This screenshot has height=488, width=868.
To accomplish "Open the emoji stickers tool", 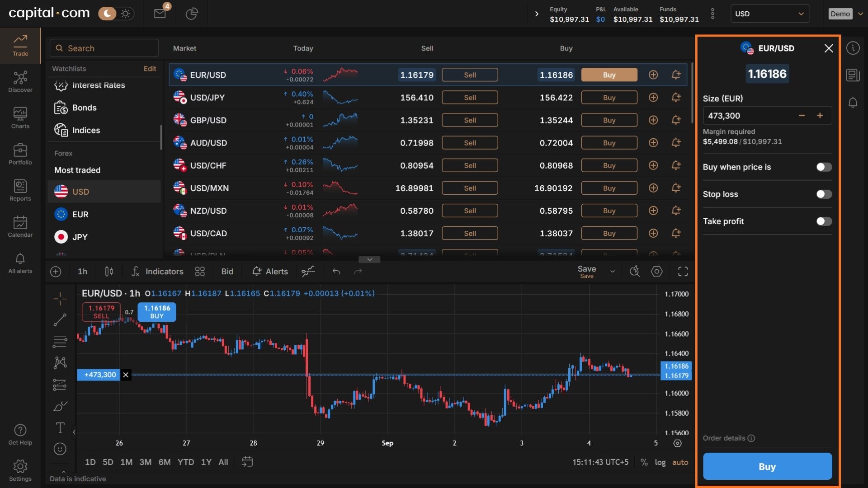I will 60,449.
